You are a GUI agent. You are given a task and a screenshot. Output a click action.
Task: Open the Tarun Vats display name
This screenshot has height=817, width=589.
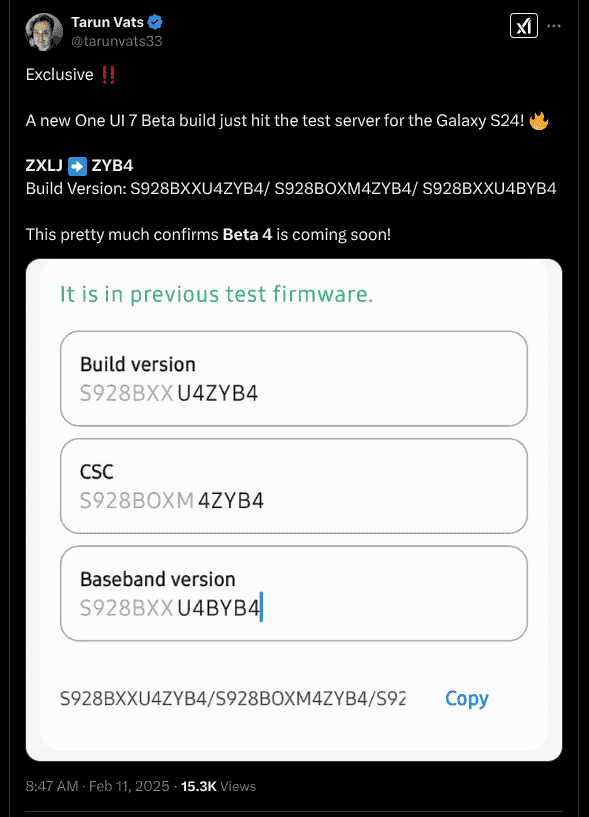point(107,22)
